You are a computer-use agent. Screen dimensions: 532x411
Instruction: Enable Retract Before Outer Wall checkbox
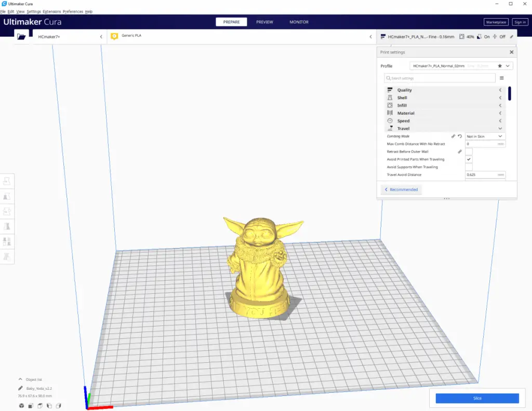(x=469, y=152)
